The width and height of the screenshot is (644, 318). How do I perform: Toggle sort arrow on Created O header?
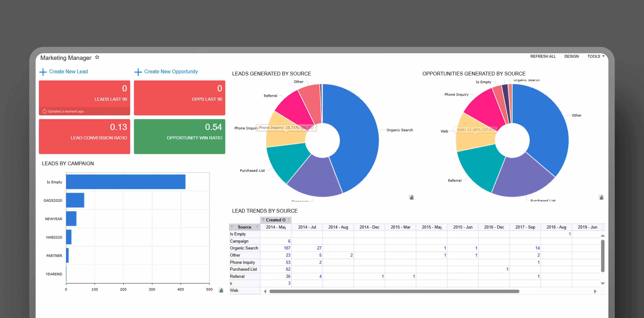288,220
